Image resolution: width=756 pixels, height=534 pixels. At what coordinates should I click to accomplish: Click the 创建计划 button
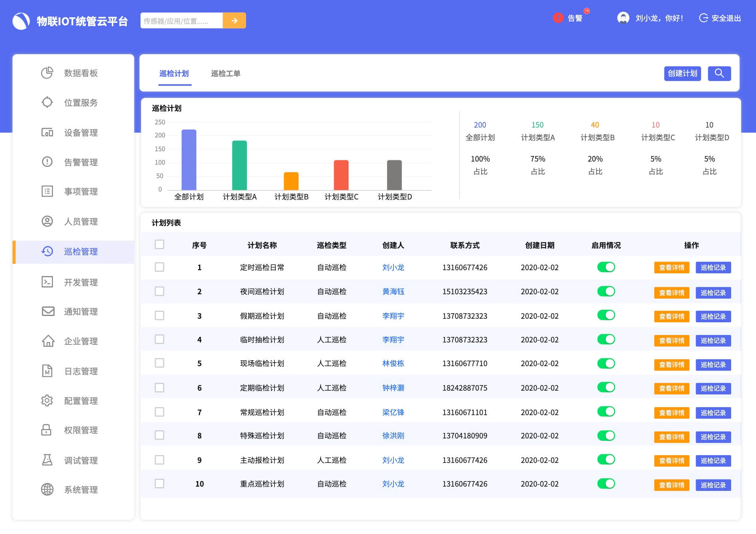click(682, 73)
